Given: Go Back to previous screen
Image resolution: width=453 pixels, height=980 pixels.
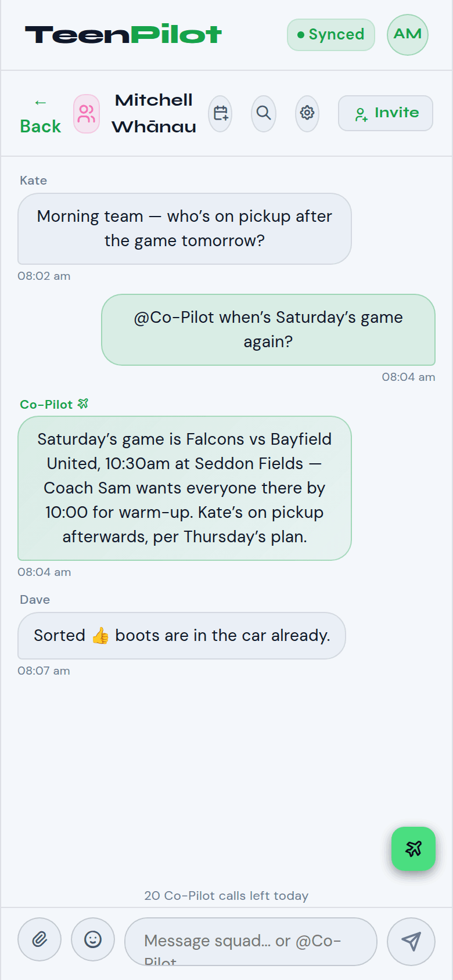Looking at the screenshot, I should tap(40, 114).
